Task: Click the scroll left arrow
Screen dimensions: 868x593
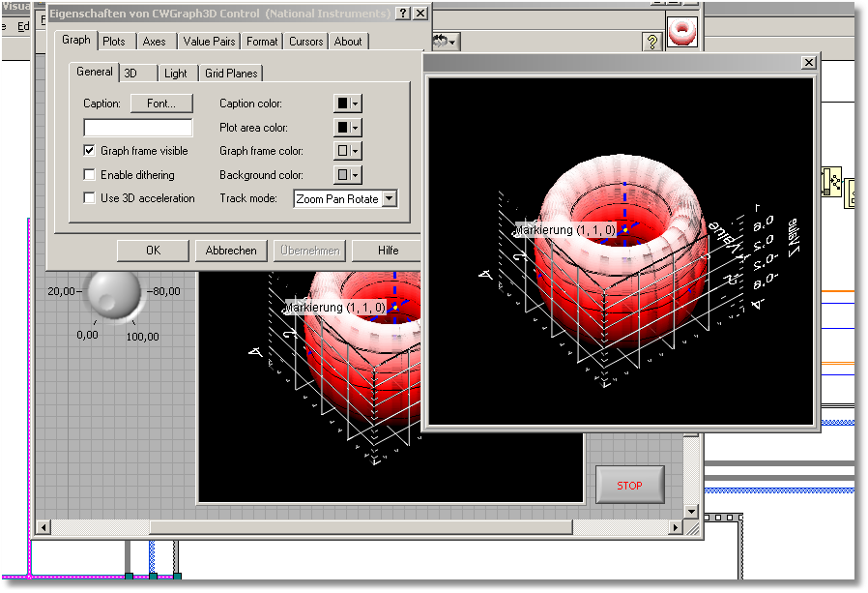Action: coord(43,527)
